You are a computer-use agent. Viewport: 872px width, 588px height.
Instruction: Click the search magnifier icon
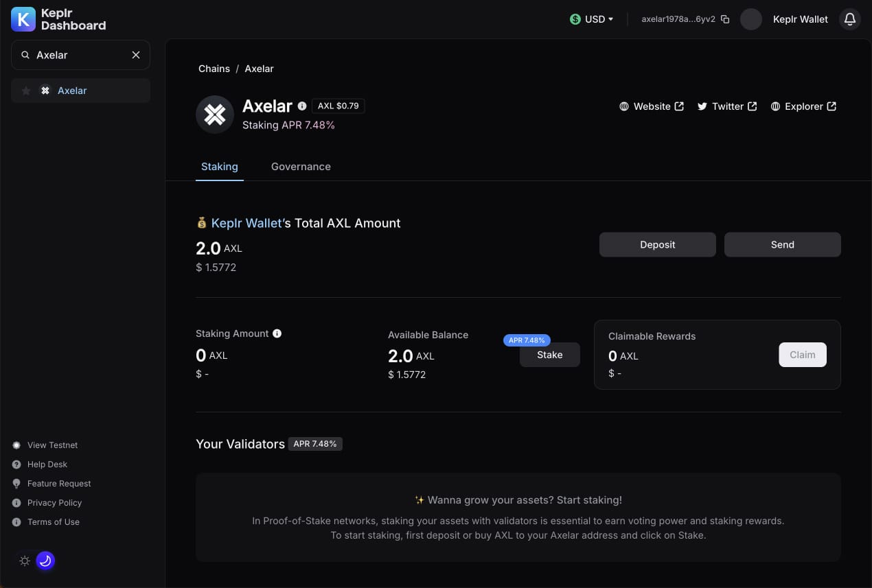tap(25, 55)
